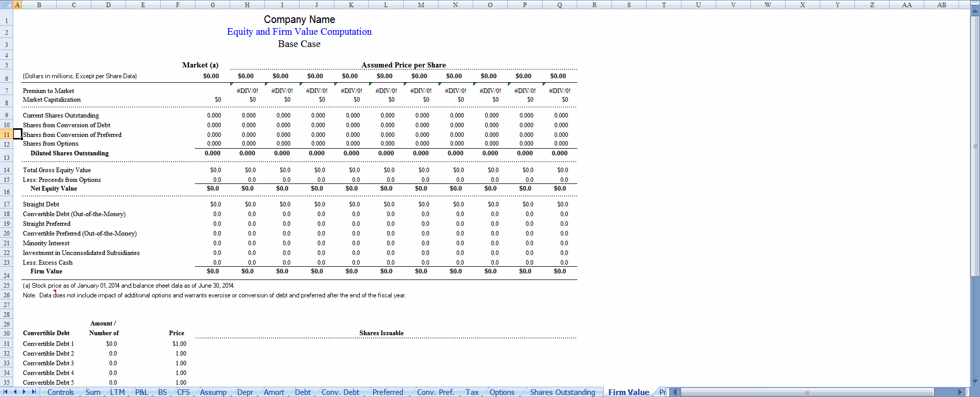Click the horizontal scrollbar thumb
The image size is (980, 397).
click(807, 392)
